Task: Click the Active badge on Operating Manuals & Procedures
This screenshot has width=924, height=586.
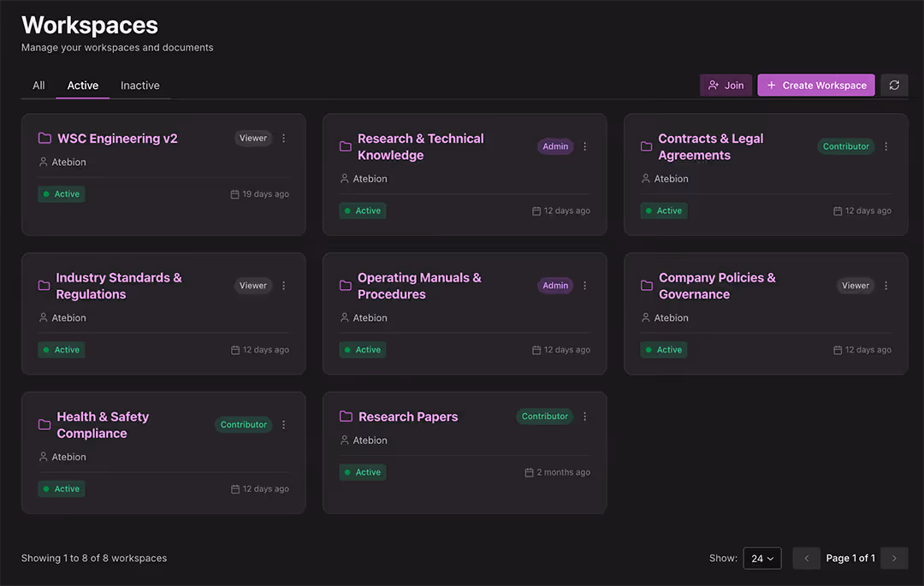Action: pos(362,349)
